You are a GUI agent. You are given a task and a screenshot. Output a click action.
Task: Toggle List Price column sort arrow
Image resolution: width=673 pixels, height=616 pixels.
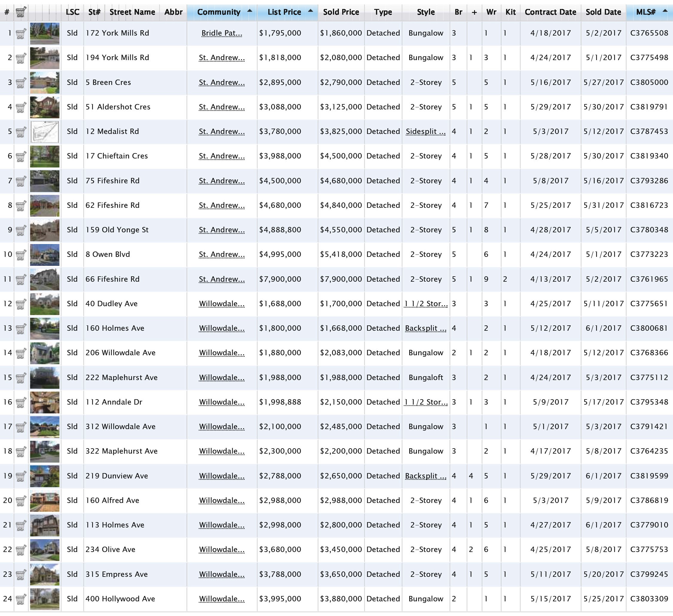[x=310, y=11]
